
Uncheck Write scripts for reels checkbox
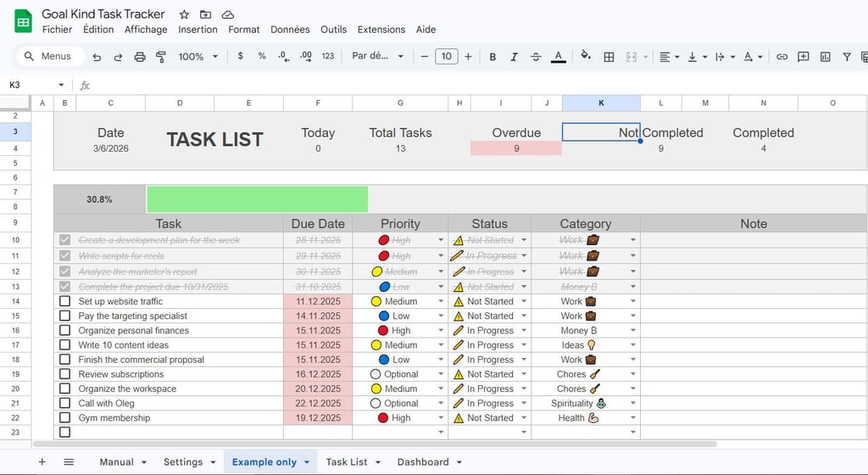coord(64,256)
